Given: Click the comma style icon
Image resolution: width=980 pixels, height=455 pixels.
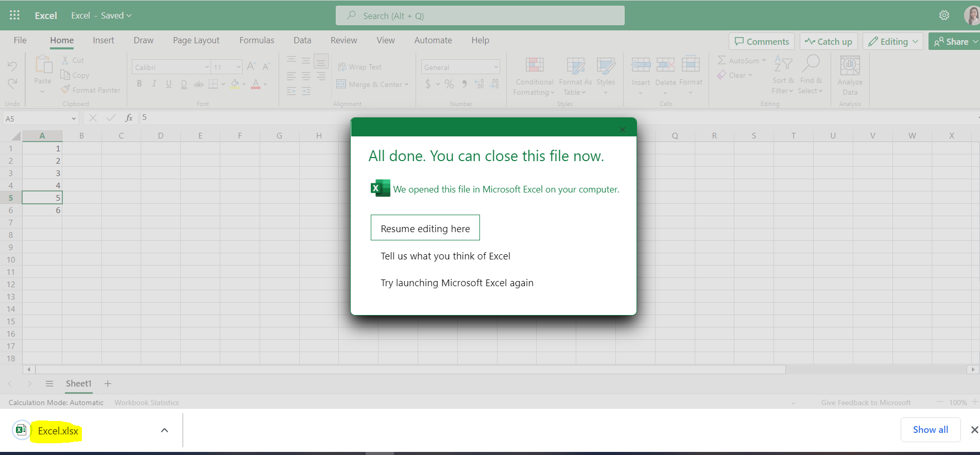Looking at the screenshot, I should point(465,84).
